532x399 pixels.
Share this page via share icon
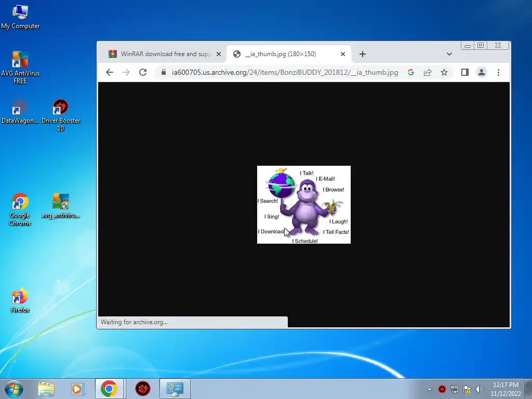428,72
